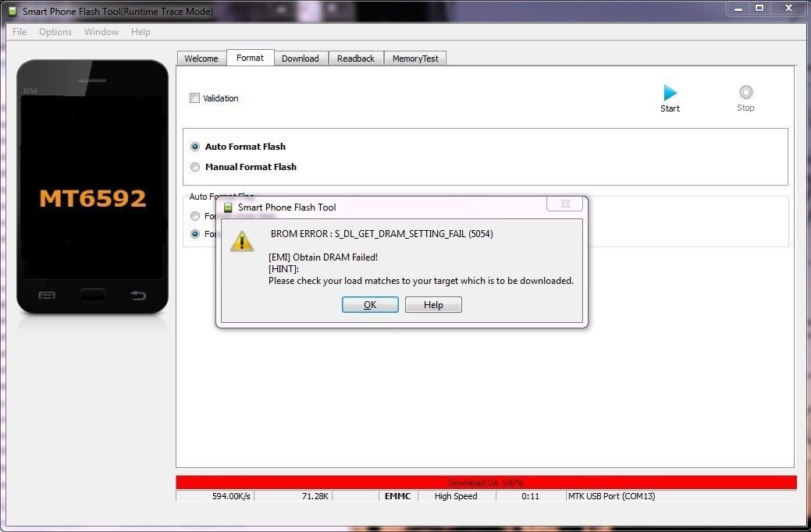Open the File menu
Screen dimensions: 811x532
coord(20,31)
